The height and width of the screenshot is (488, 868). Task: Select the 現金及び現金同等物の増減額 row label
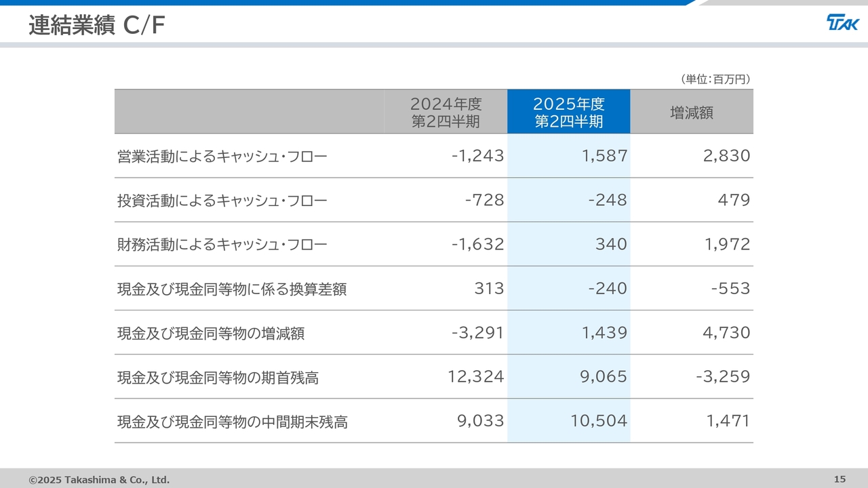tap(211, 333)
